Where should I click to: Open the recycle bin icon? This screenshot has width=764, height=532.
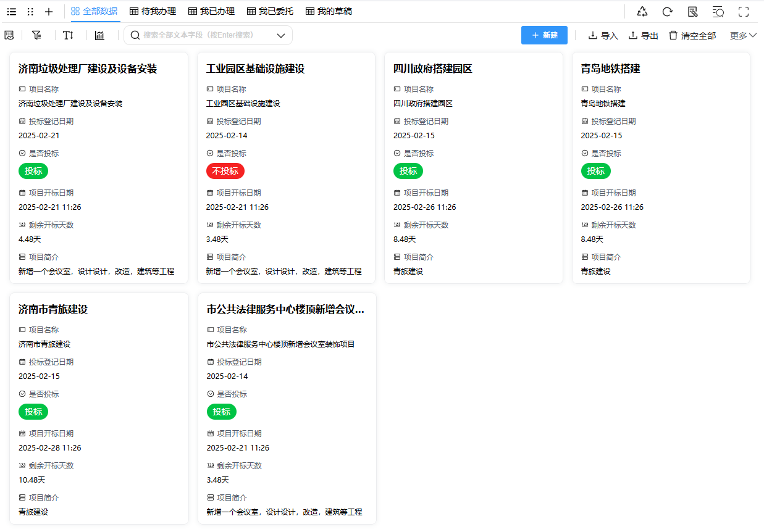[642, 11]
